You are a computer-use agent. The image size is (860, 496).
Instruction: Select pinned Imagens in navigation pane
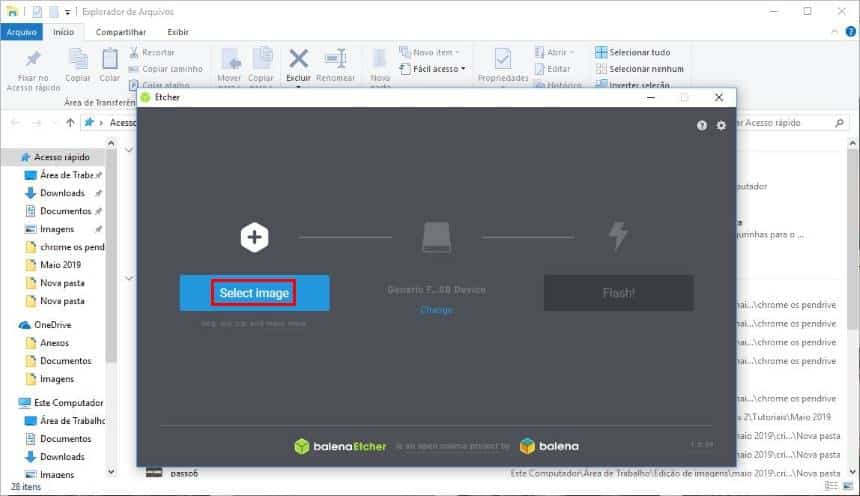click(63, 229)
